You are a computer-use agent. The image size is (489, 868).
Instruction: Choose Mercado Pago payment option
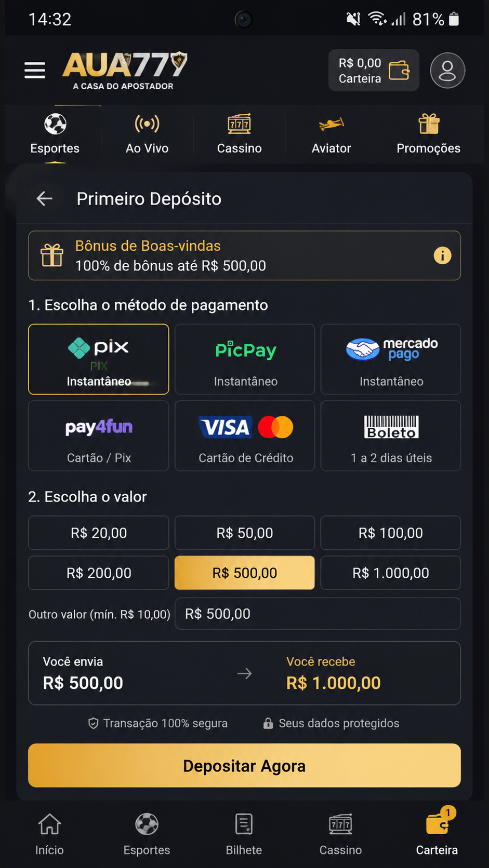tap(391, 359)
